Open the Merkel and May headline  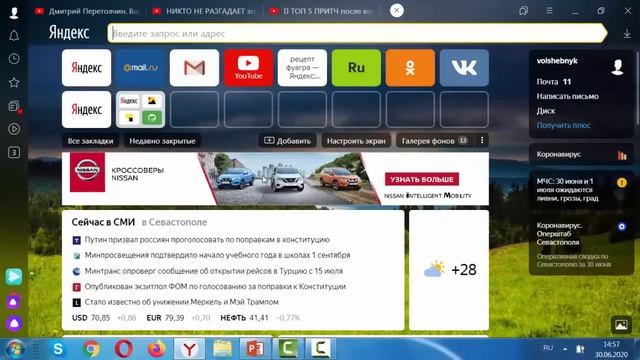pyautogui.click(x=182, y=302)
